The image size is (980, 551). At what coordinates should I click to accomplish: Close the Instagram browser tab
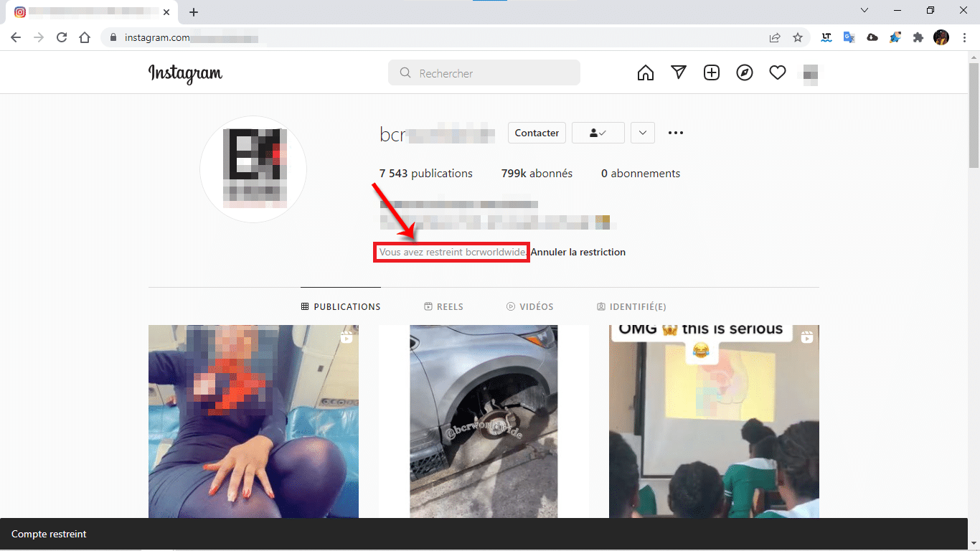tap(166, 12)
